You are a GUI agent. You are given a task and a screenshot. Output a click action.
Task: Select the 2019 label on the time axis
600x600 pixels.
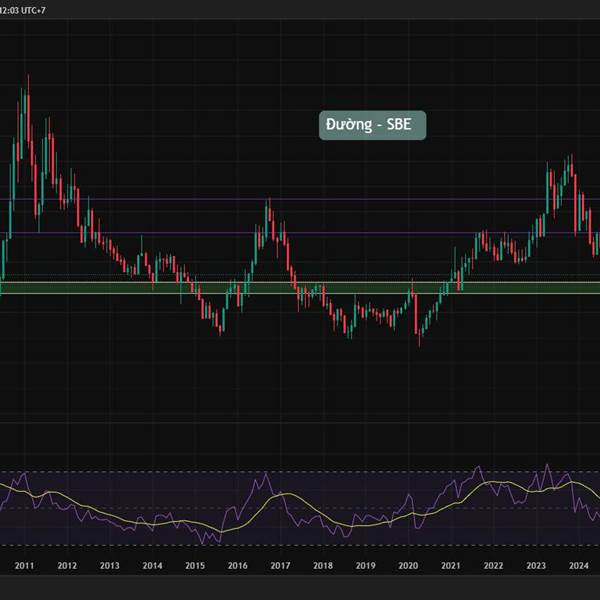pyautogui.click(x=365, y=566)
